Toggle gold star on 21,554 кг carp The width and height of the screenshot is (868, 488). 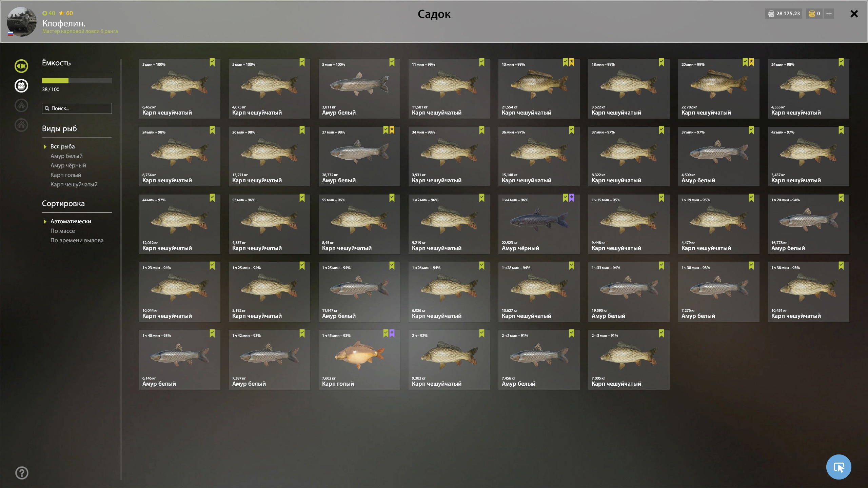(572, 62)
